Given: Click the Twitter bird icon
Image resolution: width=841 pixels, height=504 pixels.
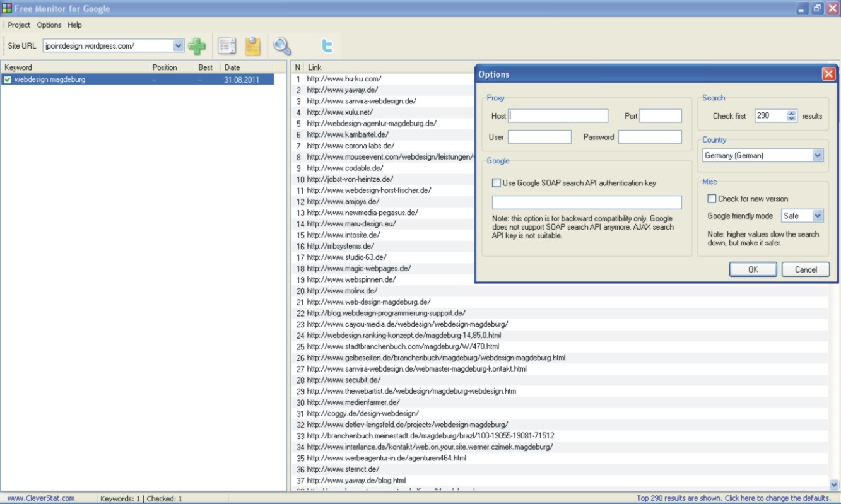Looking at the screenshot, I should pos(327,46).
